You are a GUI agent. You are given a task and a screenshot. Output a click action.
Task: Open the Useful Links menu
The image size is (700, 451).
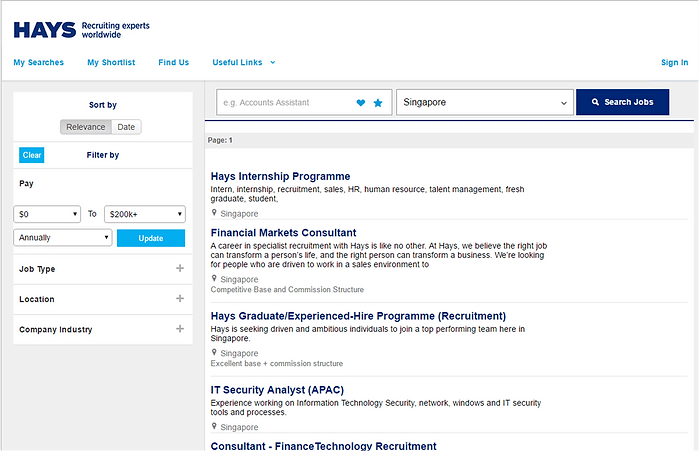tap(244, 63)
